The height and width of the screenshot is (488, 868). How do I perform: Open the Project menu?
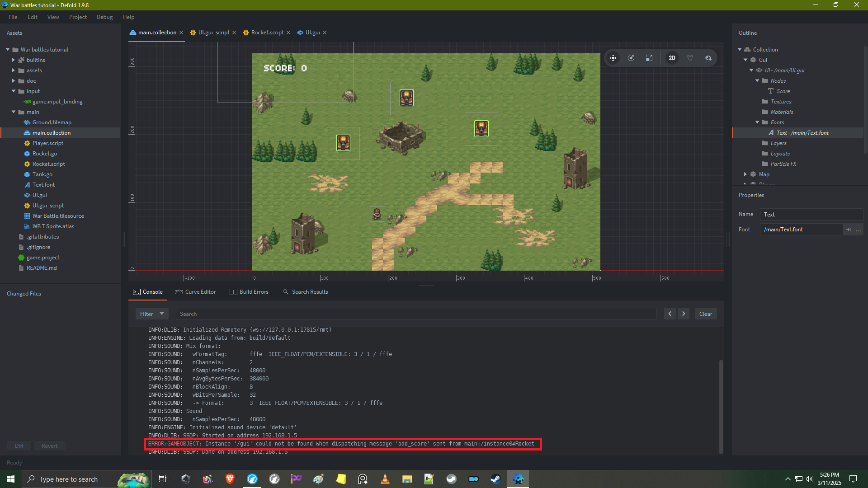pyautogui.click(x=78, y=17)
